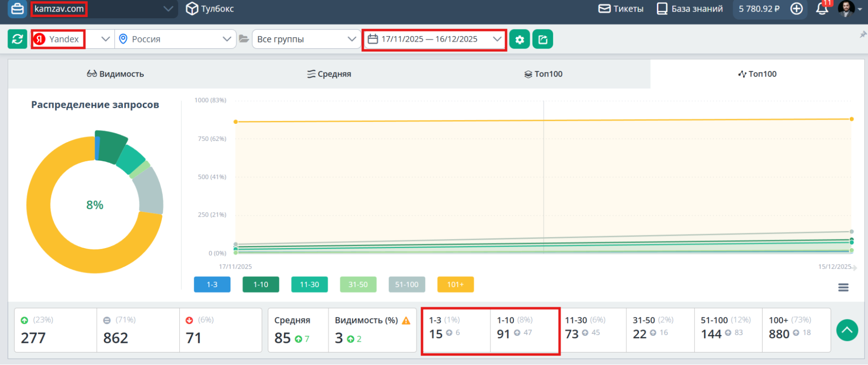Screen dimensions: 868x365
Task: Click the yellow 101+ legend swatch
Action: pyautogui.click(x=455, y=285)
